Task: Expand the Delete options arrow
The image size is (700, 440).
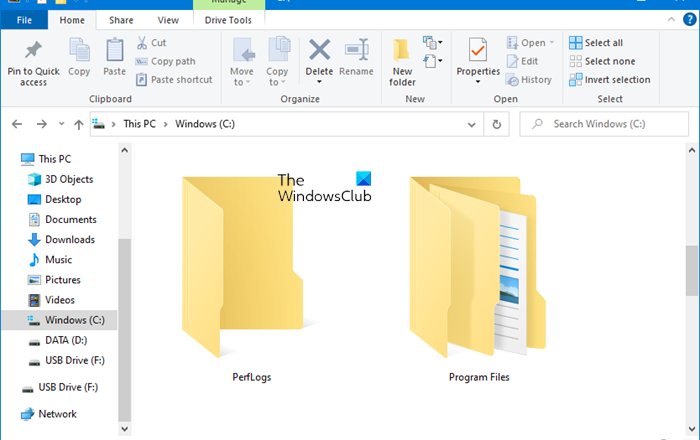Action: coord(319,82)
